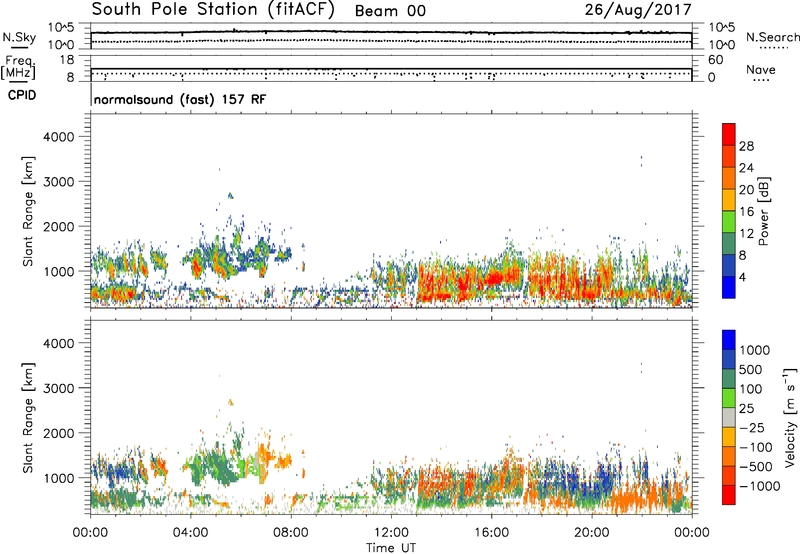This screenshot has width=800, height=554.
Task: Click the blue bottom of the power colorbar
Action: 729,287
